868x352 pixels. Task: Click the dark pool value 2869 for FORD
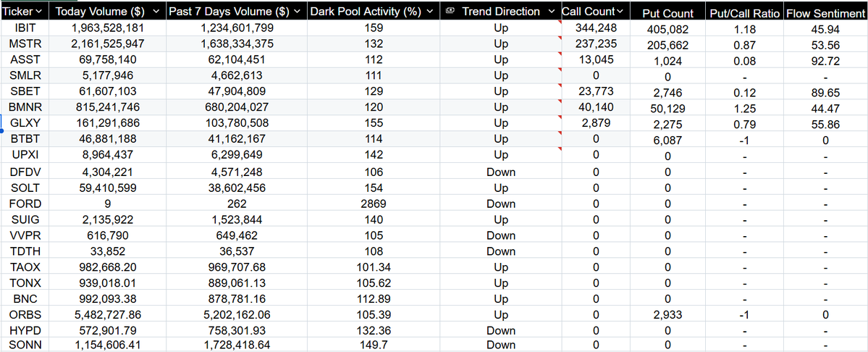pos(375,204)
